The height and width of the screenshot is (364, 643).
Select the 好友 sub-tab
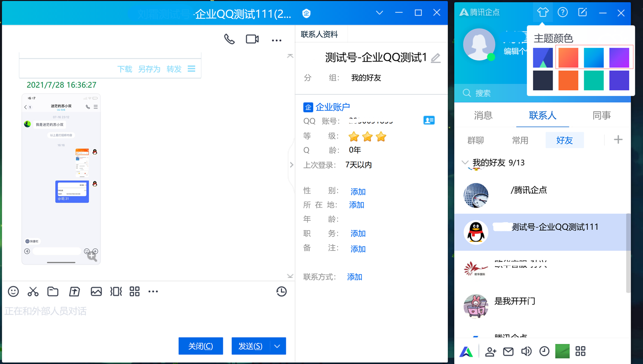(x=564, y=140)
